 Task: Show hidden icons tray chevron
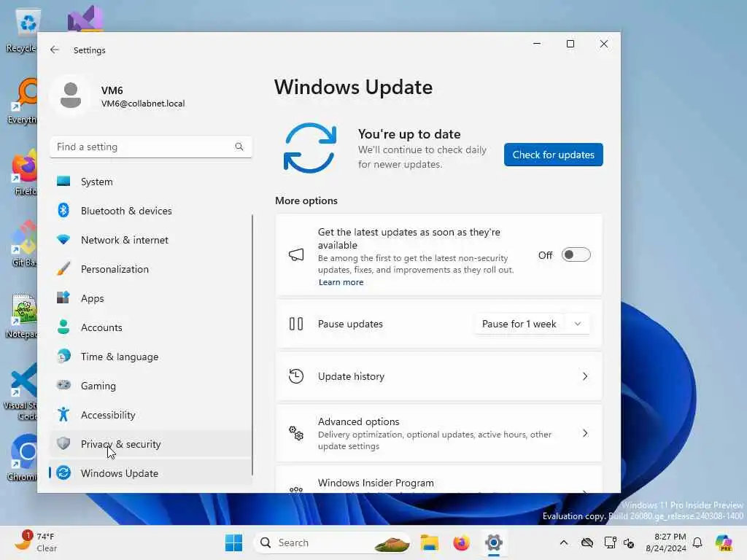pos(564,542)
